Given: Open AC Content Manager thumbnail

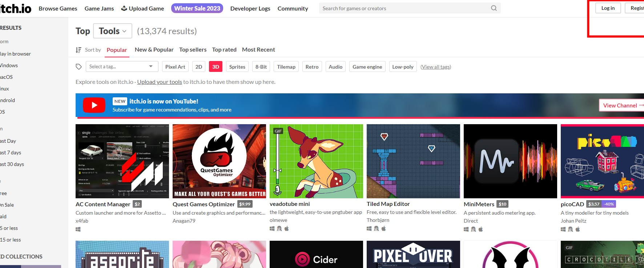Looking at the screenshot, I should 122,161.
